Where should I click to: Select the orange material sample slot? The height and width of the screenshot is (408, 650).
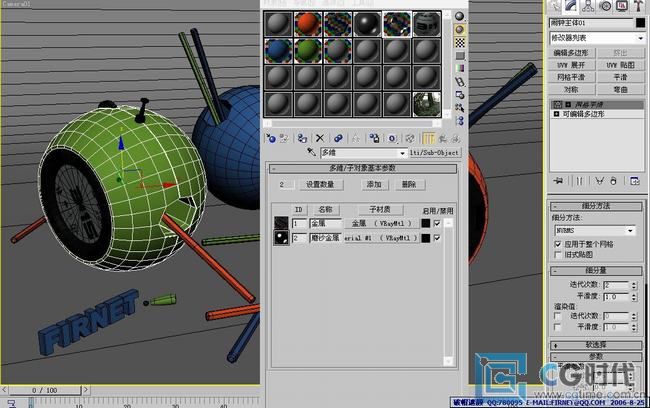[x=308, y=24]
